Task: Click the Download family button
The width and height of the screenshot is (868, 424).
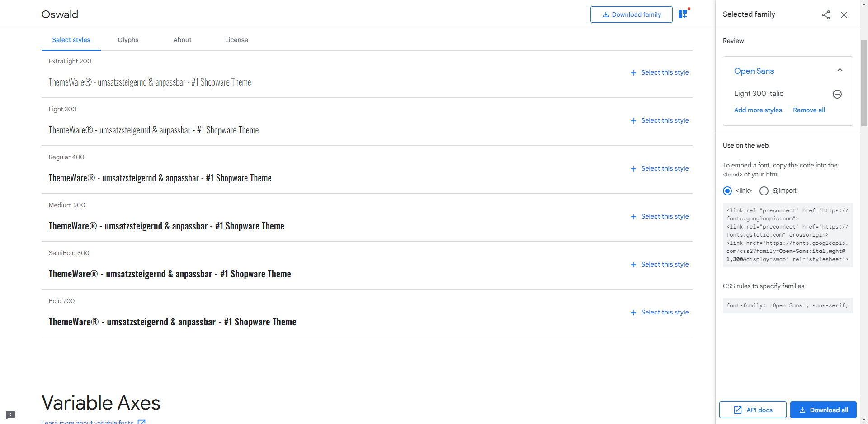Action: point(631,14)
